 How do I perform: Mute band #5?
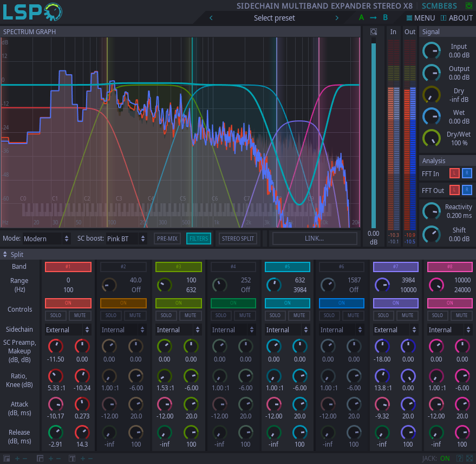(x=299, y=315)
